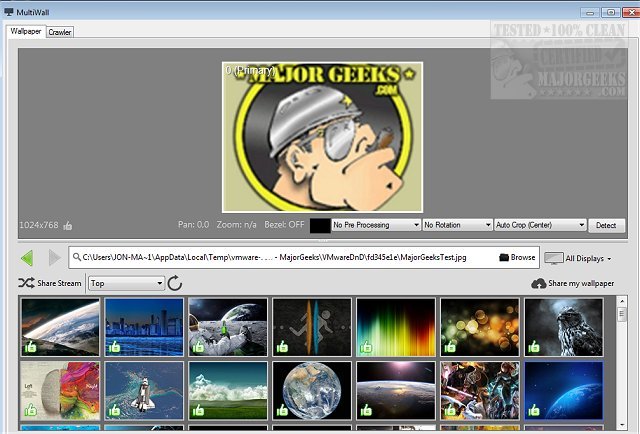Click the green back arrow
Viewport: 640px width, 434px height.
tap(27, 258)
